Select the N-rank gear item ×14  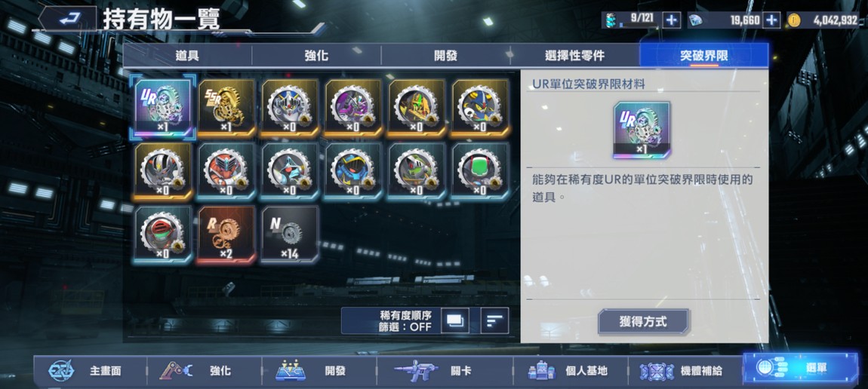click(290, 234)
